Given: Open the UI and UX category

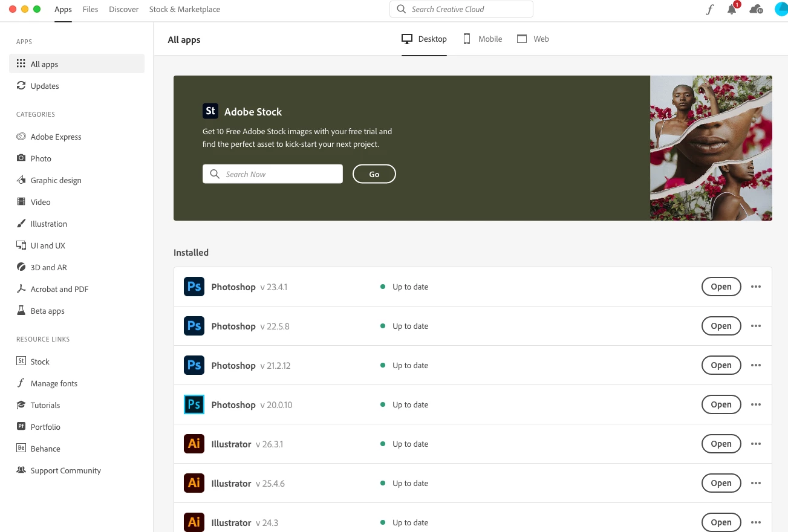Looking at the screenshot, I should tap(77, 245).
